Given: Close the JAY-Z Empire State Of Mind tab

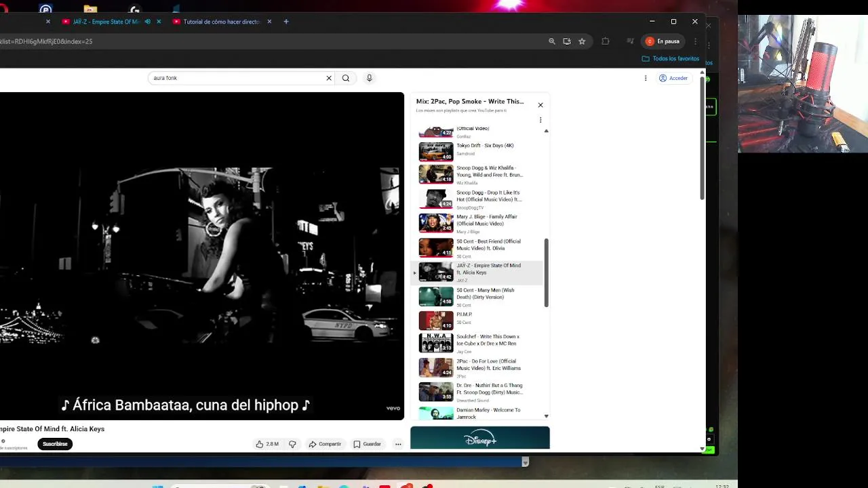Looking at the screenshot, I should click(159, 22).
